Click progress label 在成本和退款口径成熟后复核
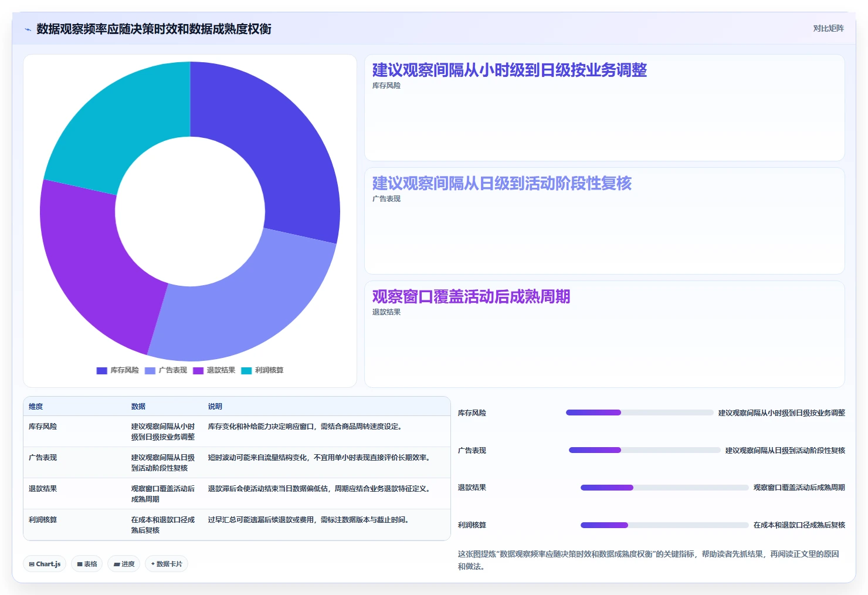 pyautogui.click(x=799, y=525)
